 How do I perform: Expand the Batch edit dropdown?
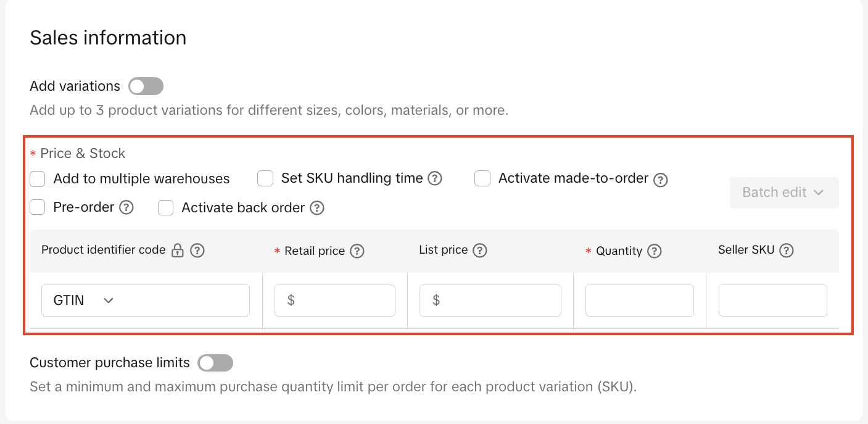point(783,193)
